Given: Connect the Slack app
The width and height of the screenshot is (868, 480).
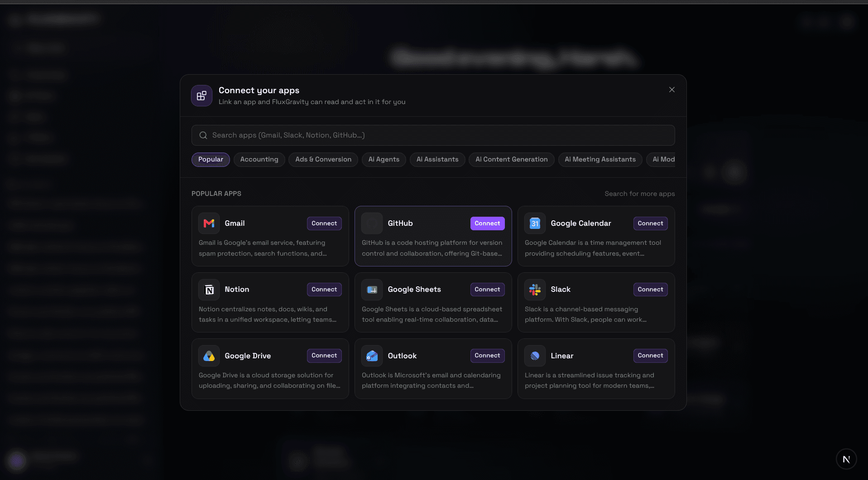Looking at the screenshot, I should click(x=650, y=290).
